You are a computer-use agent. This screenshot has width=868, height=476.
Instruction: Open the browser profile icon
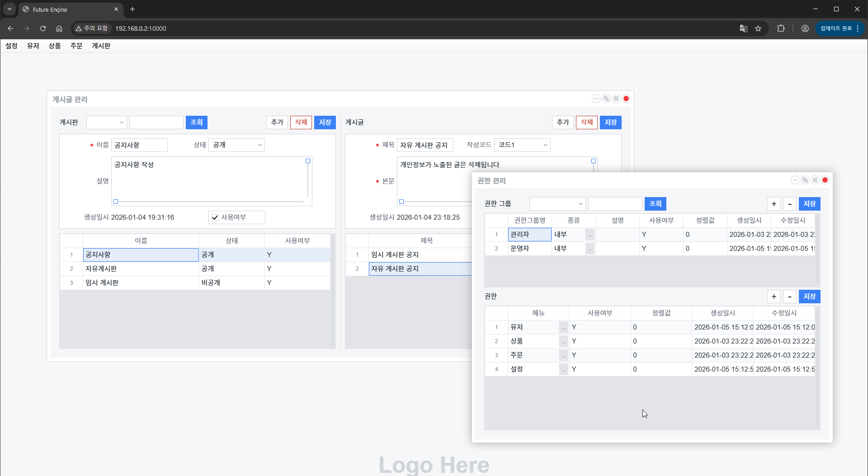click(x=805, y=28)
